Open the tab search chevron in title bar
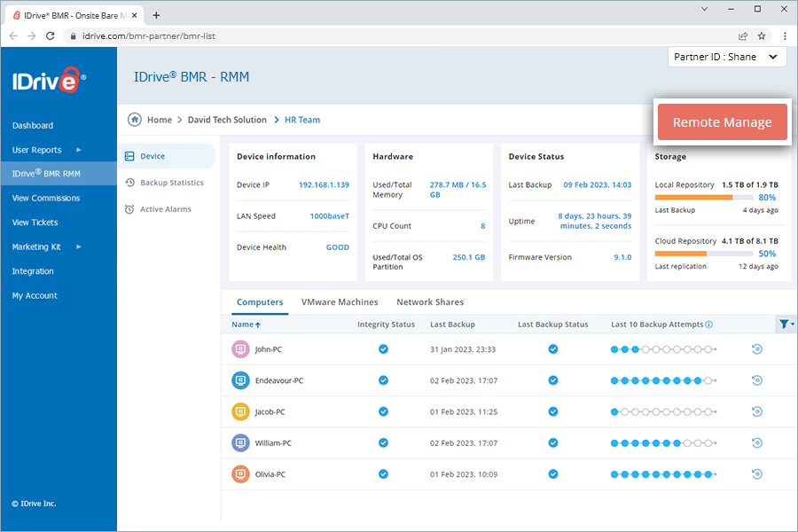Image resolution: width=798 pixels, height=532 pixels. [x=704, y=9]
